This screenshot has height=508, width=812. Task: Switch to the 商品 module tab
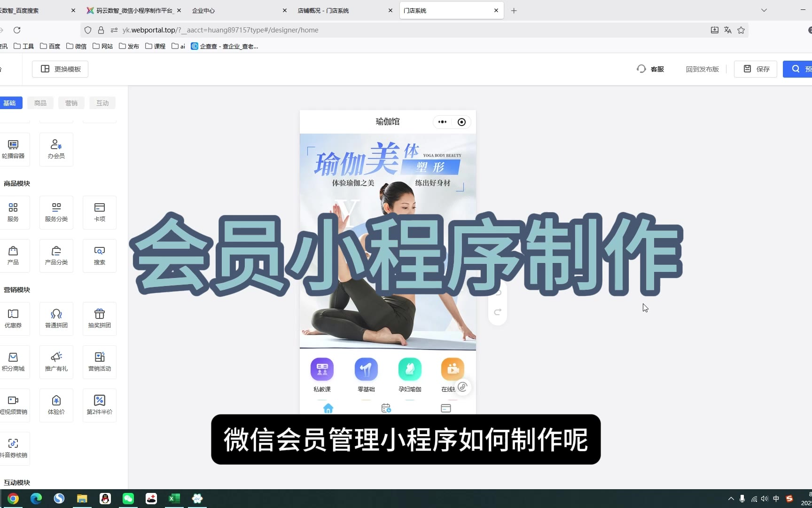[40, 103]
